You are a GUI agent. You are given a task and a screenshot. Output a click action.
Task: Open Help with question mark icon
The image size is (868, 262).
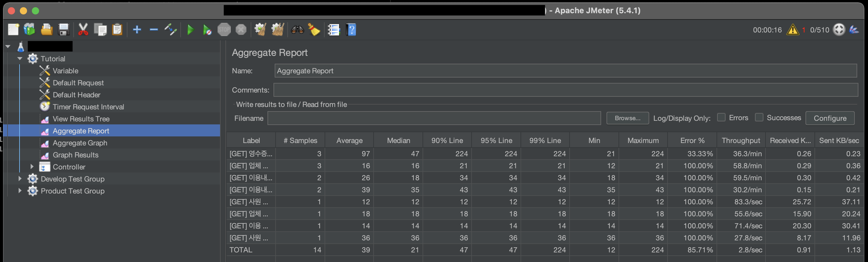pyautogui.click(x=351, y=30)
